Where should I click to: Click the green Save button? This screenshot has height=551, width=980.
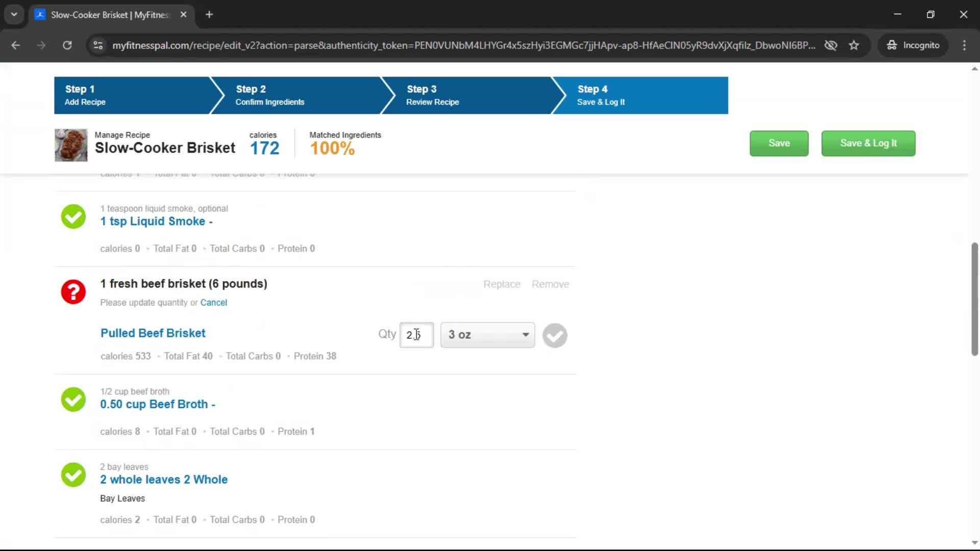click(779, 143)
